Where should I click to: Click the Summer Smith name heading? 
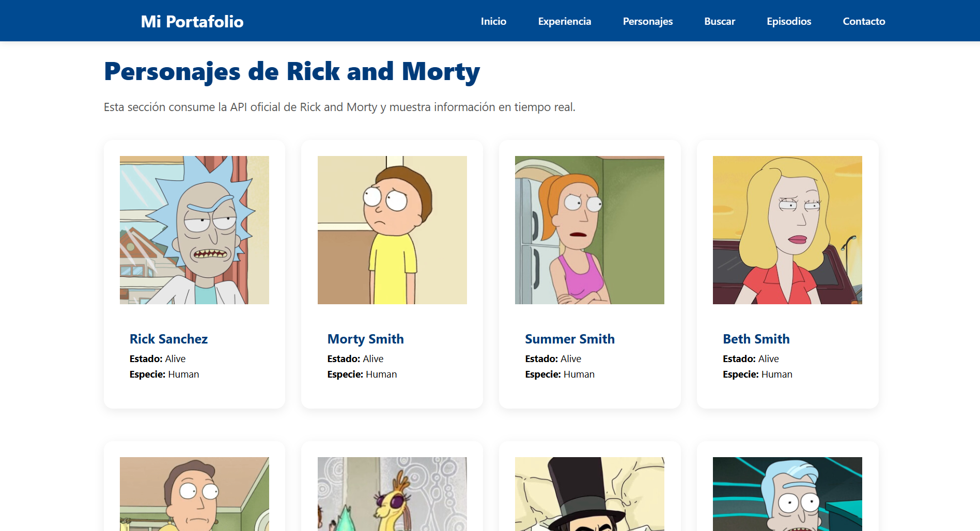point(570,339)
